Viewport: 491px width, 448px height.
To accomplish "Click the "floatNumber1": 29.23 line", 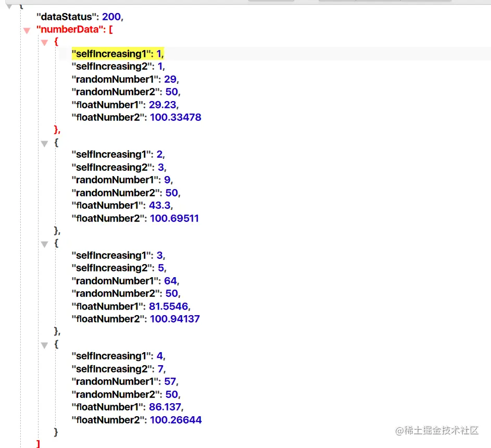I will (x=125, y=105).
